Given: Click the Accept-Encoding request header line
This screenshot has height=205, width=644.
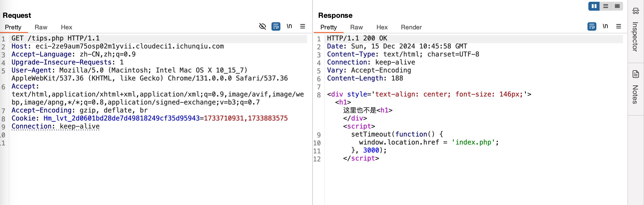Looking at the screenshot, I should pyautogui.click(x=79, y=110).
